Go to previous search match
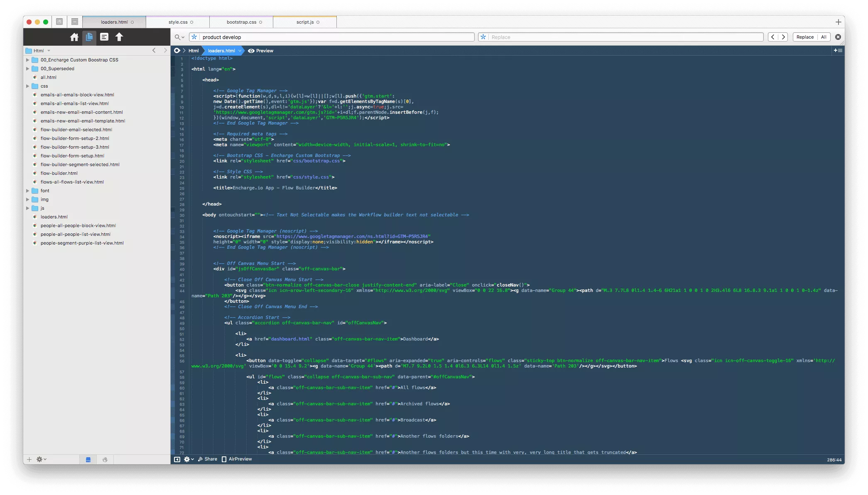868x495 pixels. (772, 37)
